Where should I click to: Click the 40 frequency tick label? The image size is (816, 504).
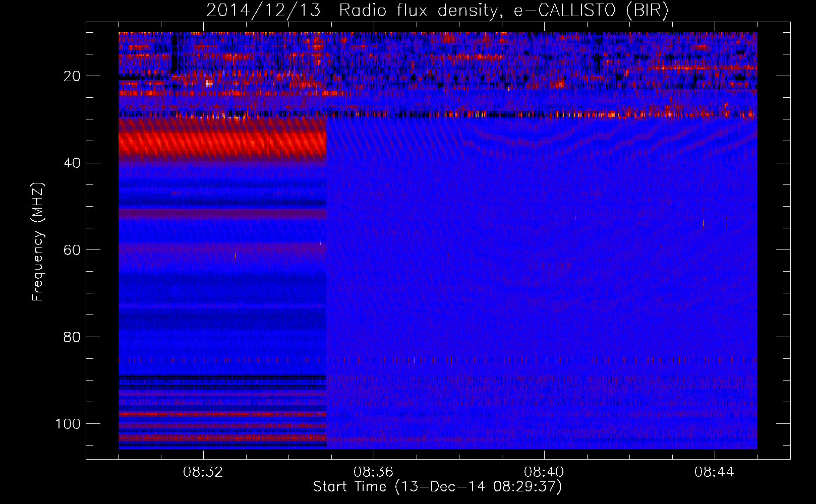coord(73,163)
